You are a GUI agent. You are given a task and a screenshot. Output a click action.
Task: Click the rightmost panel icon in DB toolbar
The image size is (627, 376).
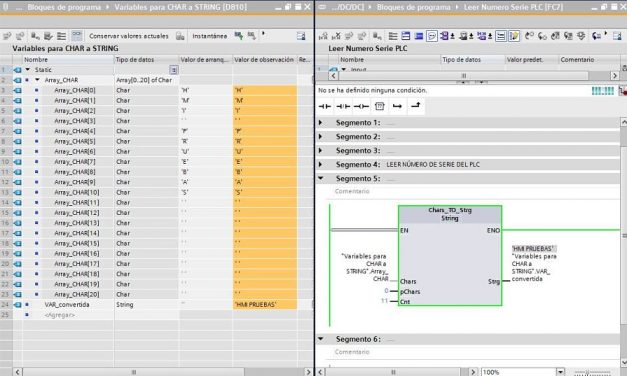301,36
